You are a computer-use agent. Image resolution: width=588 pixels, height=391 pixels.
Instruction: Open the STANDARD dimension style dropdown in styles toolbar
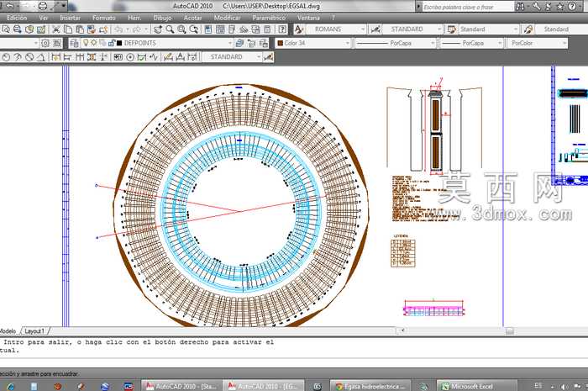click(439, 29)
